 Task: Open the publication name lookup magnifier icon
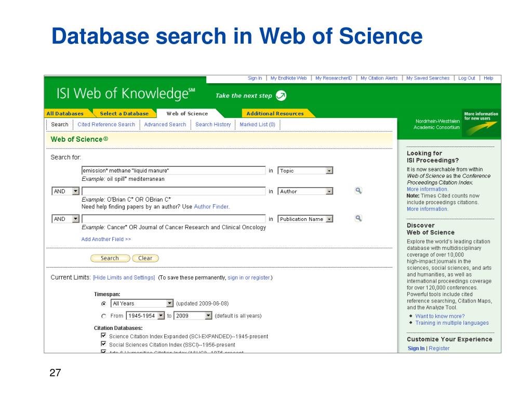tap(358, 219)
